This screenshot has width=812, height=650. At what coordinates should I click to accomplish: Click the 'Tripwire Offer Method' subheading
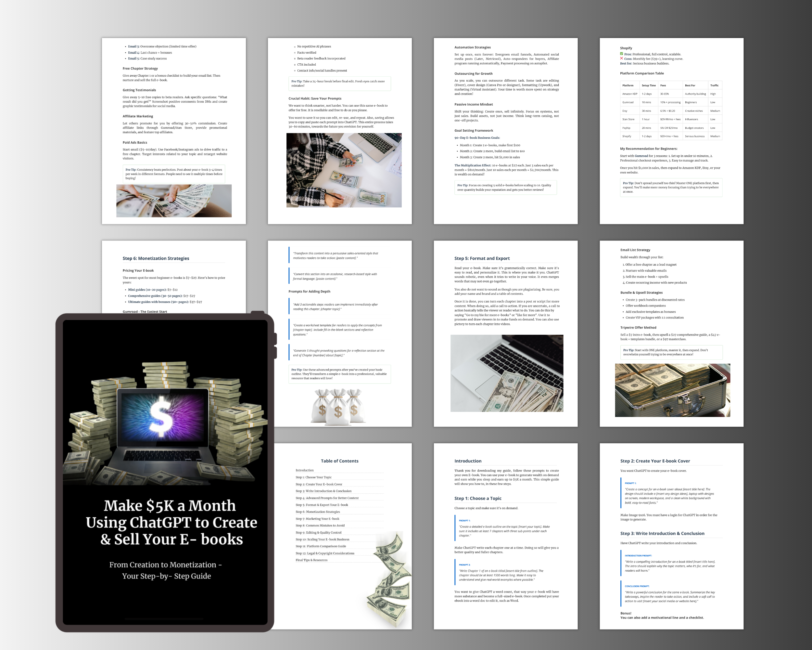(x=638, y=328)
